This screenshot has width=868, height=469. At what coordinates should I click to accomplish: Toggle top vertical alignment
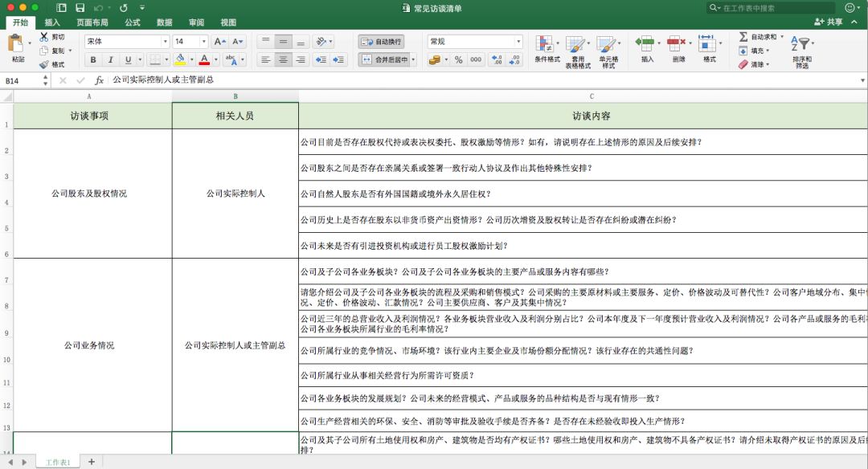[266, 42]
